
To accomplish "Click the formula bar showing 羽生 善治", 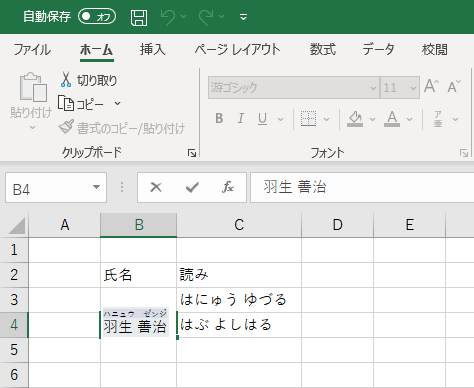I will [x=362, y=187].
